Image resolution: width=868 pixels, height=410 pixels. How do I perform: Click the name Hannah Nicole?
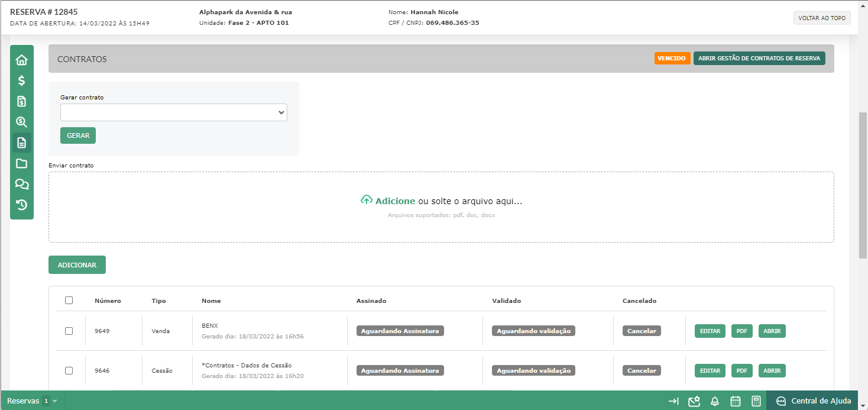pyautogui.click(x=434, y=12)
